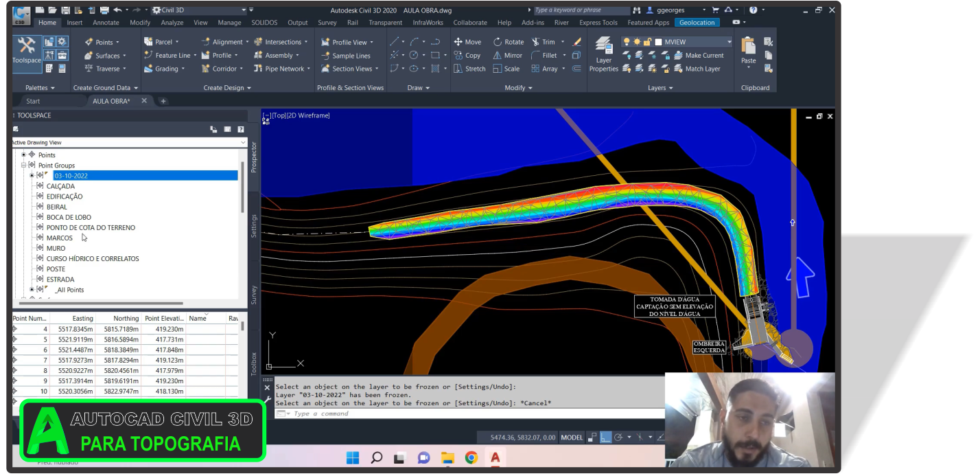Collapse the Point Groups tree node

[23, 166]
